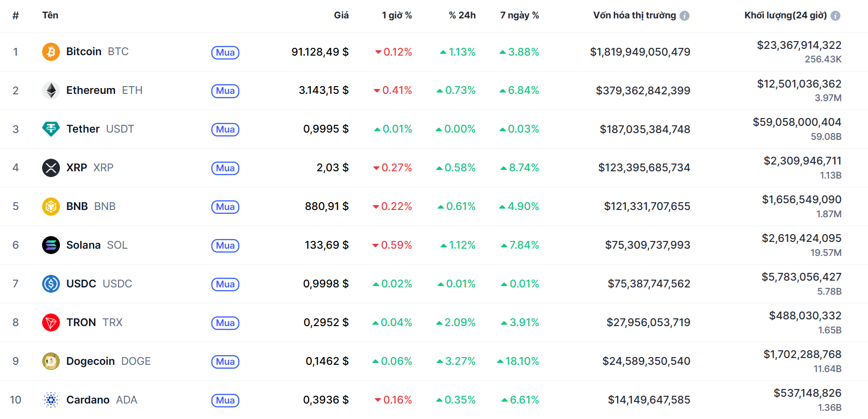Image resolution: width=868 pixels, height=419 pixels.
Task: Click Mua button in Ethereum row
Action: click(225, 91)
